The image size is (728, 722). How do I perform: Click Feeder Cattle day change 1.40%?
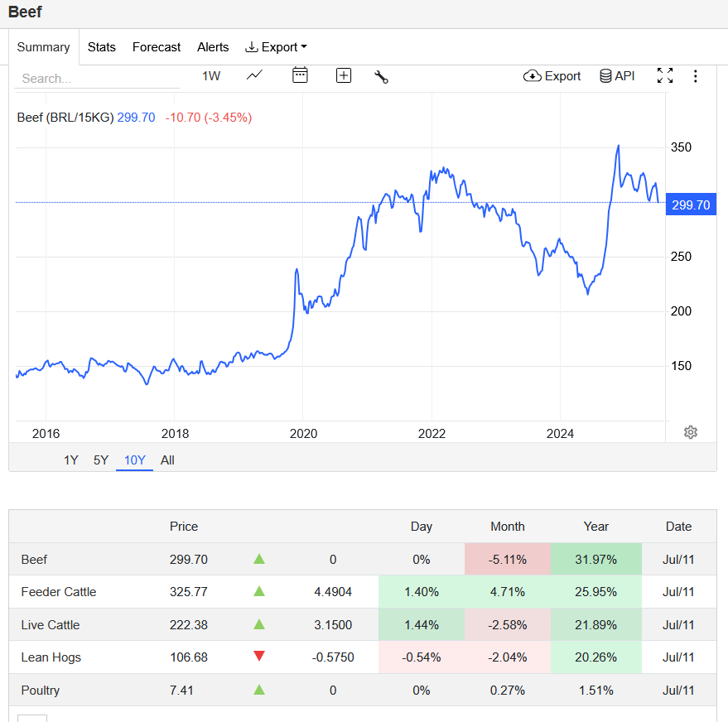(x=421, y=592)
